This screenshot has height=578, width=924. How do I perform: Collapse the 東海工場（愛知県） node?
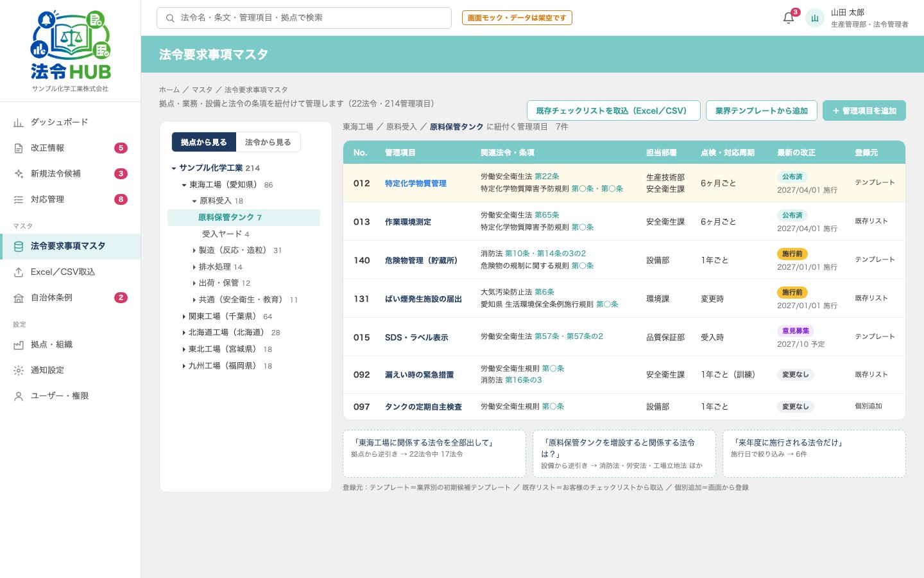click(x=184, y=185)
